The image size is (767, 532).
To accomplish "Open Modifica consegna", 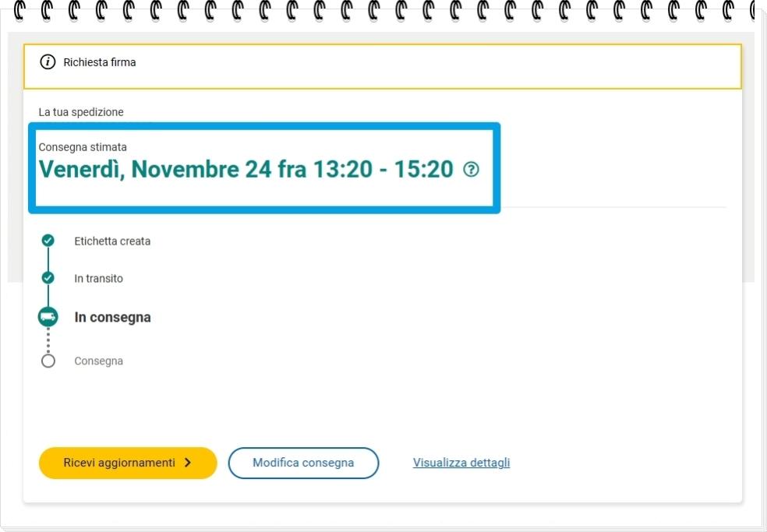I will [303, 463].
